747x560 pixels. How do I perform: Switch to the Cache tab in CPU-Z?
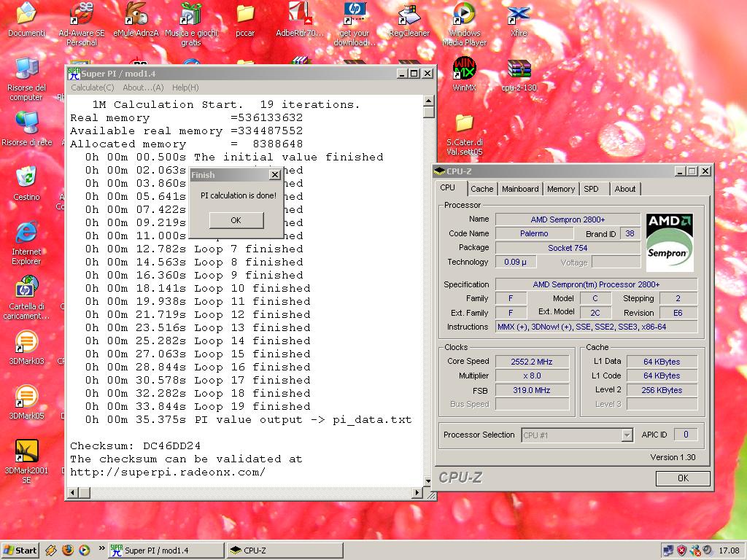point(481,189)
